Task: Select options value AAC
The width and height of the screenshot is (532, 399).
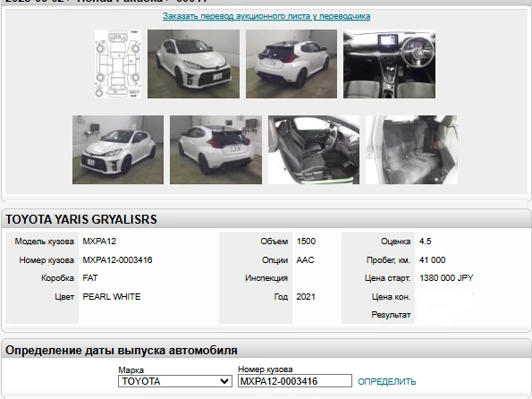Action: [305, 260]
